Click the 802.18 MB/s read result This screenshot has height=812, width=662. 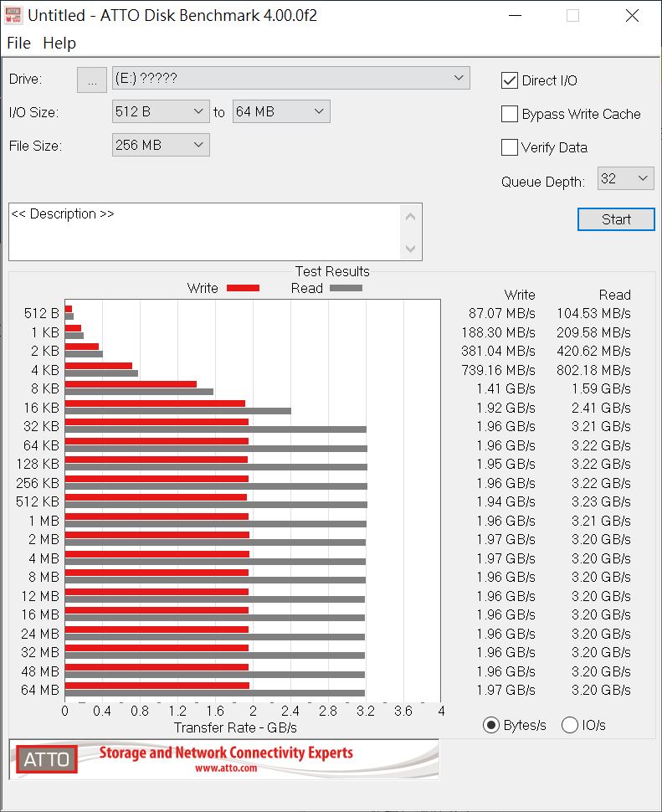pyautogui.click(x=593, y=370)
